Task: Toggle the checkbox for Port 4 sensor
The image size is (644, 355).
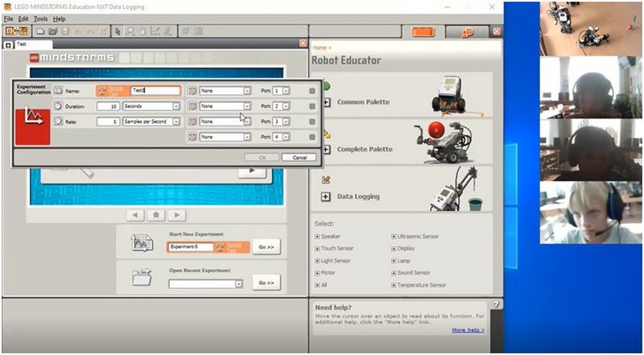Action: point(312,137)
